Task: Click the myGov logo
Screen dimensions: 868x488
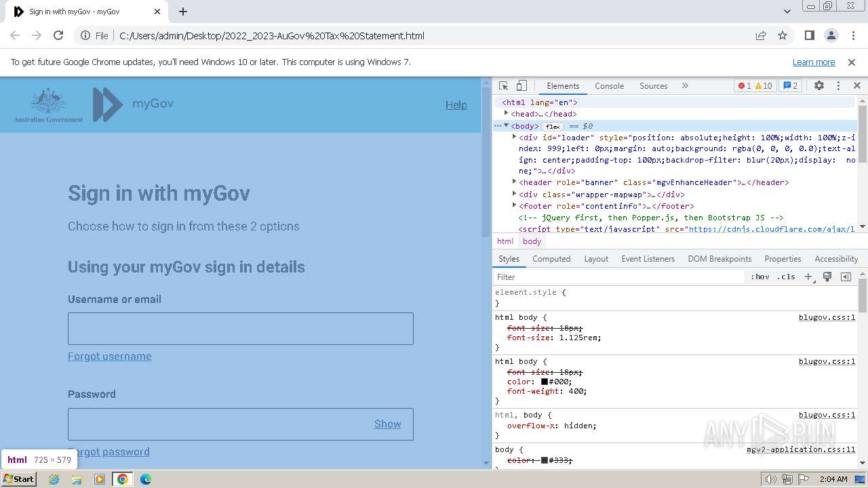Action: pyautogui.click(x=134, y=104)
